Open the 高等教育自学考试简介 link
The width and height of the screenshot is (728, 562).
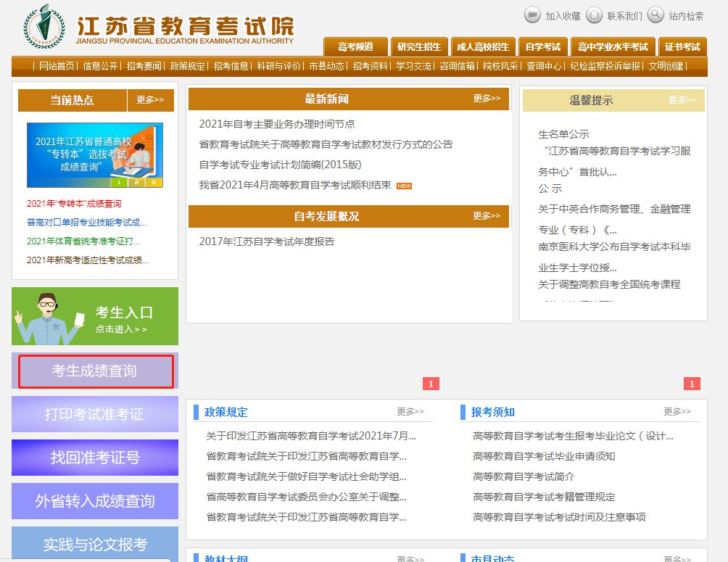[524, 476]
